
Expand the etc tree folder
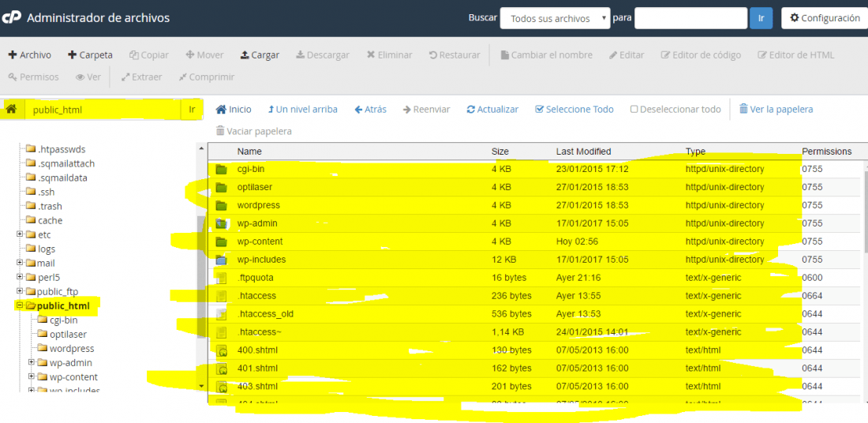(x=20, y=234)
